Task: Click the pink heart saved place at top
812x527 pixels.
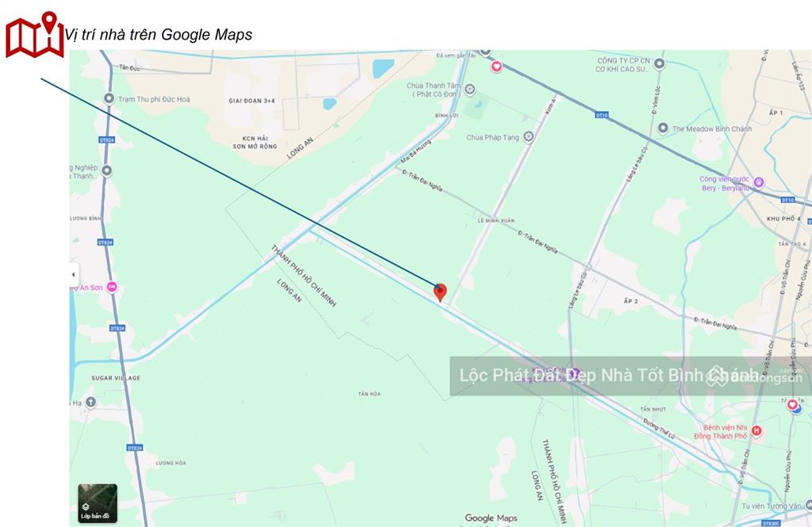Action: pos(496,67)
